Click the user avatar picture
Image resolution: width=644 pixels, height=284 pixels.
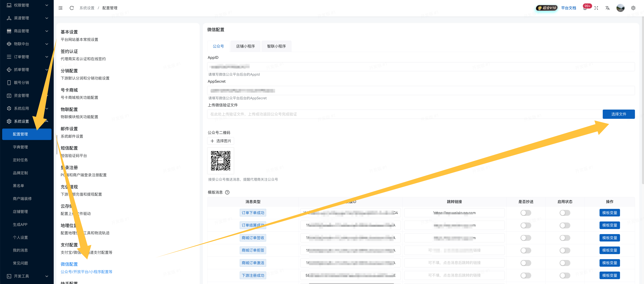point(620,8)
